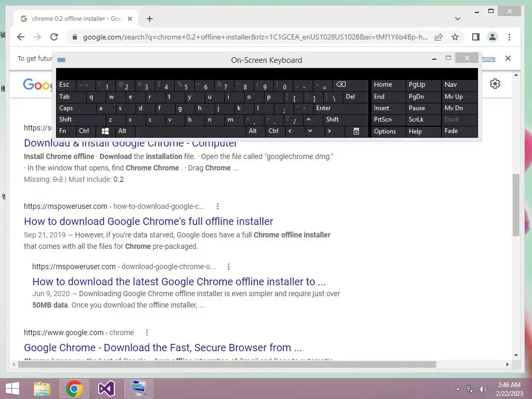Viewport: 532px width, 399px height.
Task: Go back to the previous page in Chrome
Action: pos(21,37)
